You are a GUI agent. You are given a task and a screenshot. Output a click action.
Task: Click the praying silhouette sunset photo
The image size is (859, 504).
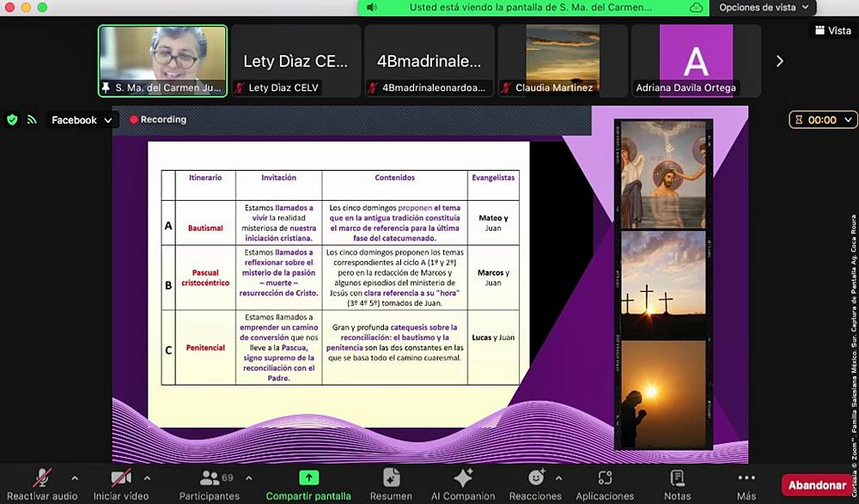click(663, 394)
